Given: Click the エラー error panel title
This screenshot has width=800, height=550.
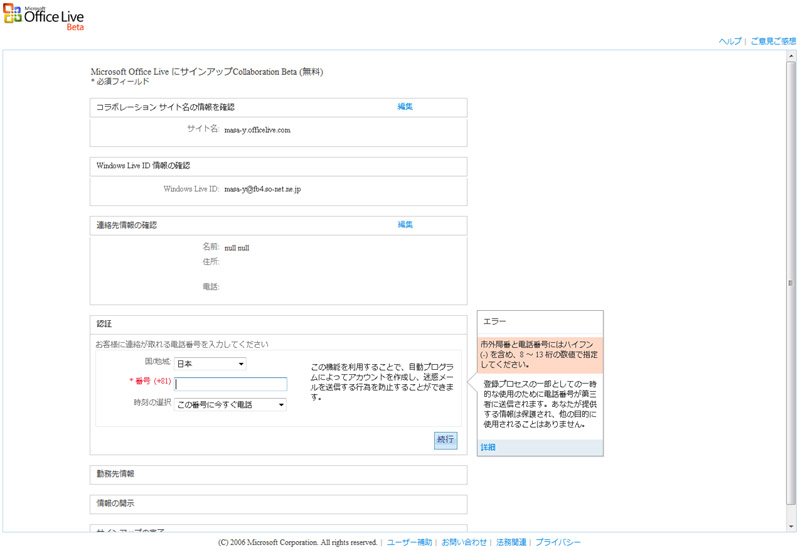Looking at the screenshot, I should (494, 322).
